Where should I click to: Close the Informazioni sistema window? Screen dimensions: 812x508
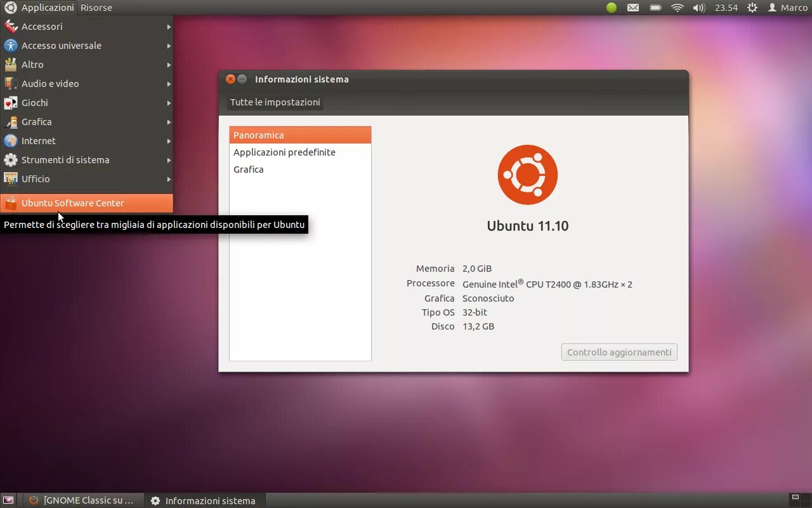(x=231, y=79)
